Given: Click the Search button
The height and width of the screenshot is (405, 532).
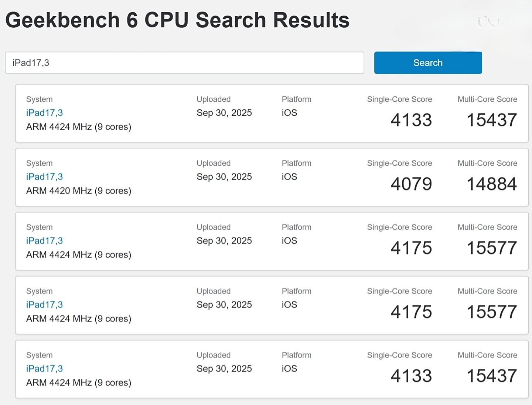Looking at the screenshot, I should point(427,63).
